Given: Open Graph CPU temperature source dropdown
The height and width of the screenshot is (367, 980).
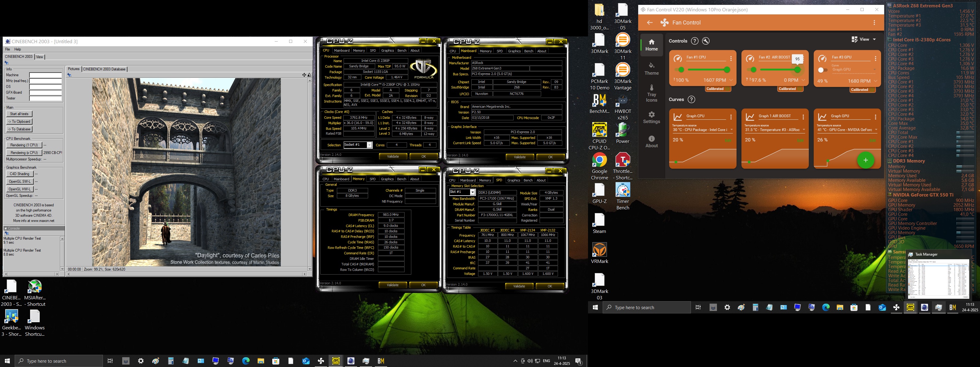Looking at the screenshot, I should [x=703, y=130].
